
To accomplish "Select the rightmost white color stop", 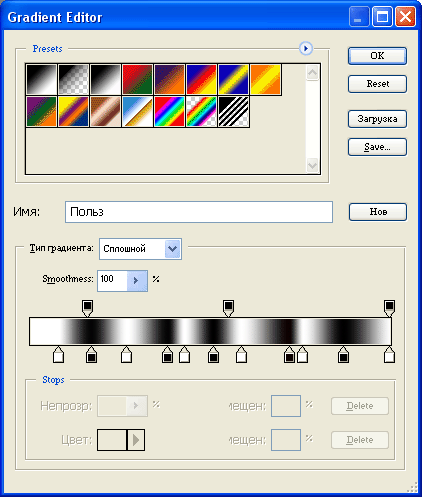I will pyautogui.click(x=389, y=355).
